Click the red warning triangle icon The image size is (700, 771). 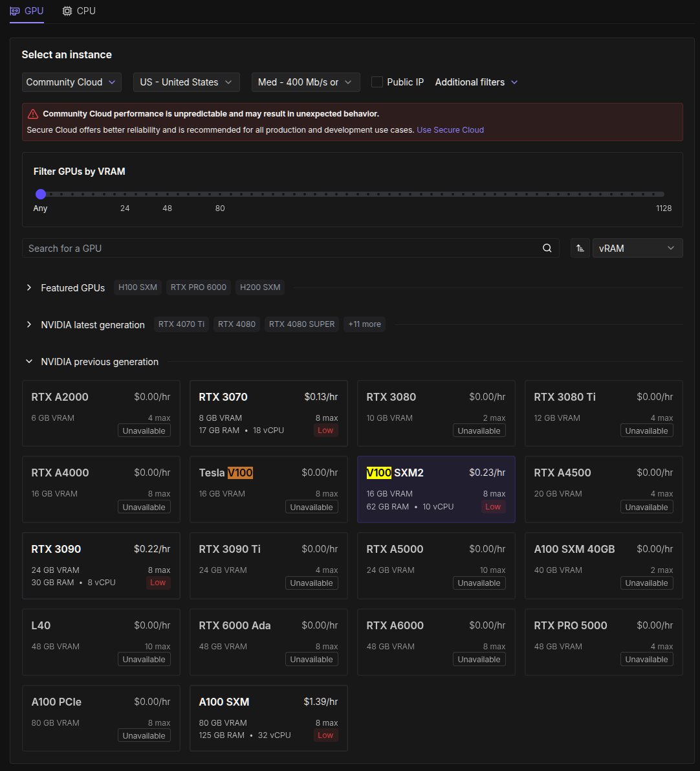33,114
